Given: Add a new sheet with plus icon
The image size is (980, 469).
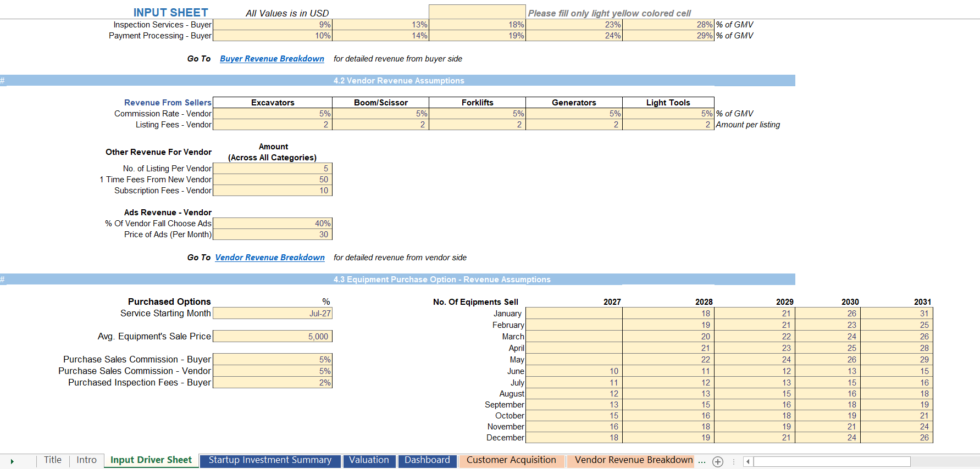Looking at the screenshot, I should pyautogui.click(x=718, y=462).
